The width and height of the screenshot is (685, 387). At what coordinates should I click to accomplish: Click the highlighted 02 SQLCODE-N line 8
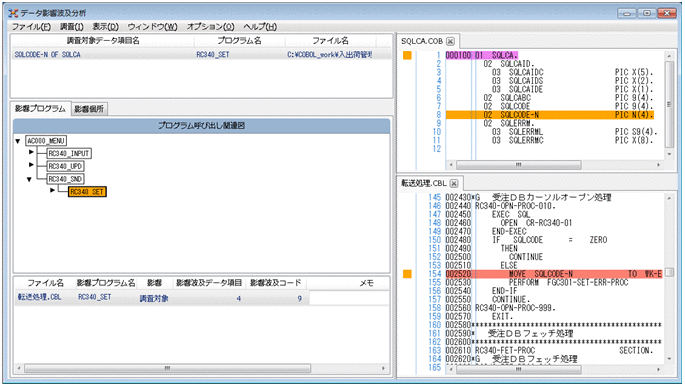click(x=550, y=115)
